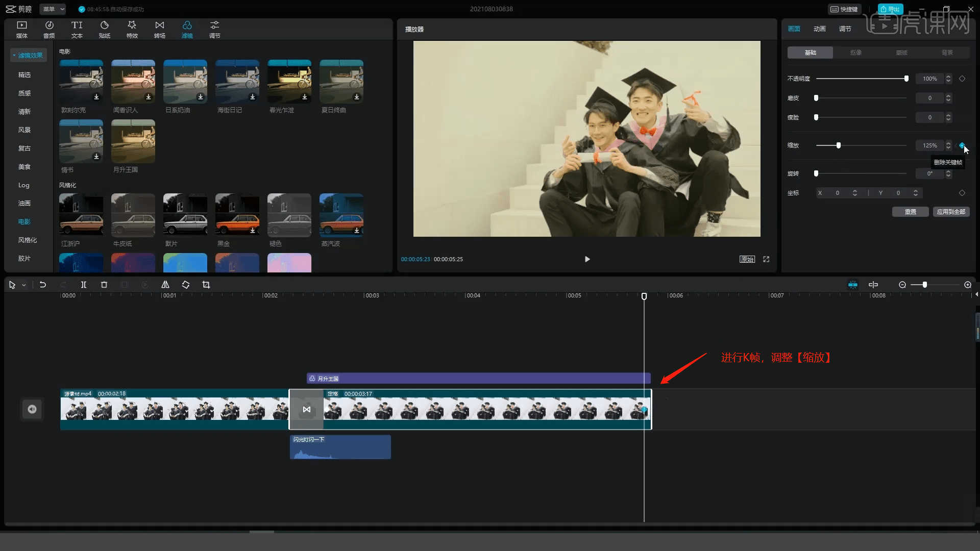The width and height of the screenshot is (980, 551).
Task: Enter fullscreen preview in the player
Action: (766, 259)
